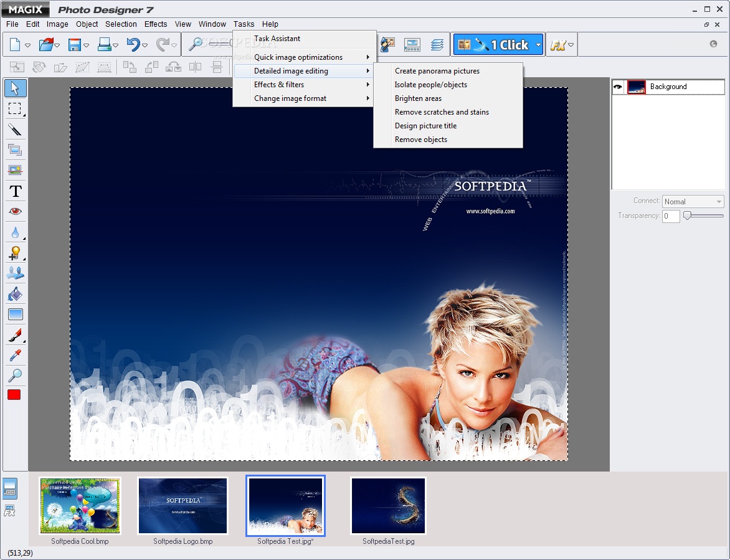Choose Task Assistant from Tasks menu
Screen dimensions: 730x560
coord(305,39)
